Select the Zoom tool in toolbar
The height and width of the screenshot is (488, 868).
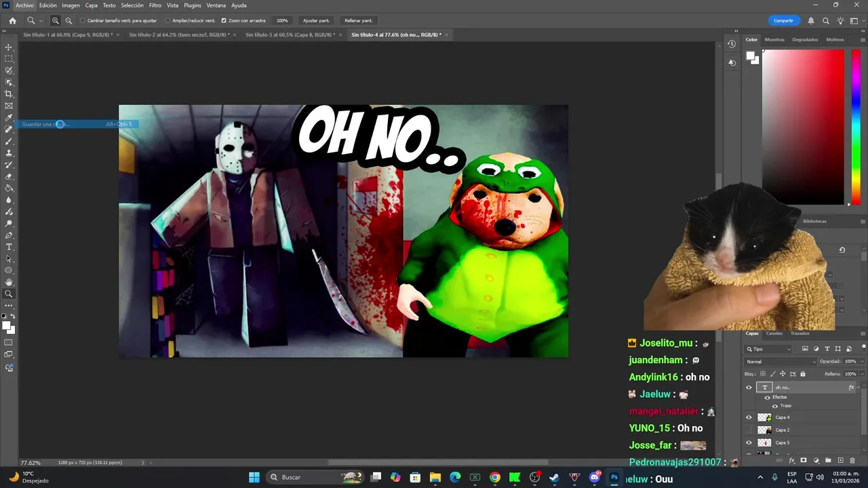(9, 294)
